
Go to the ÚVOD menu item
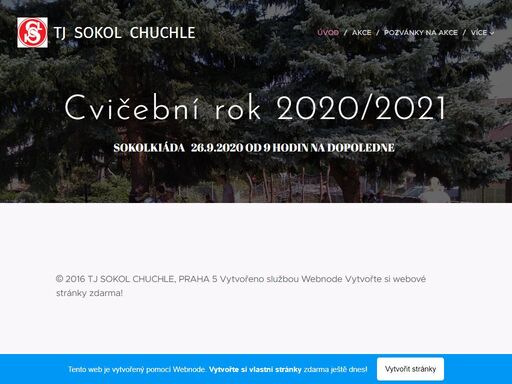point(328,33)
